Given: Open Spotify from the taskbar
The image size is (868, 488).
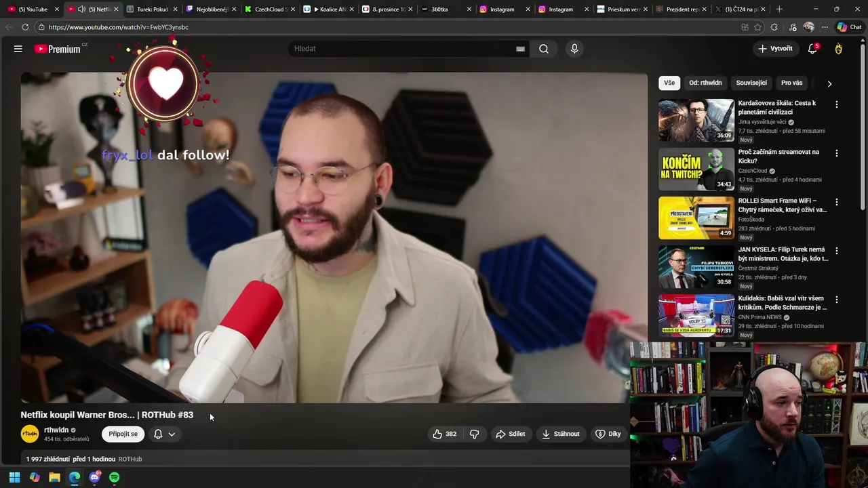Looking at the screenshot, I should [115, 477].
